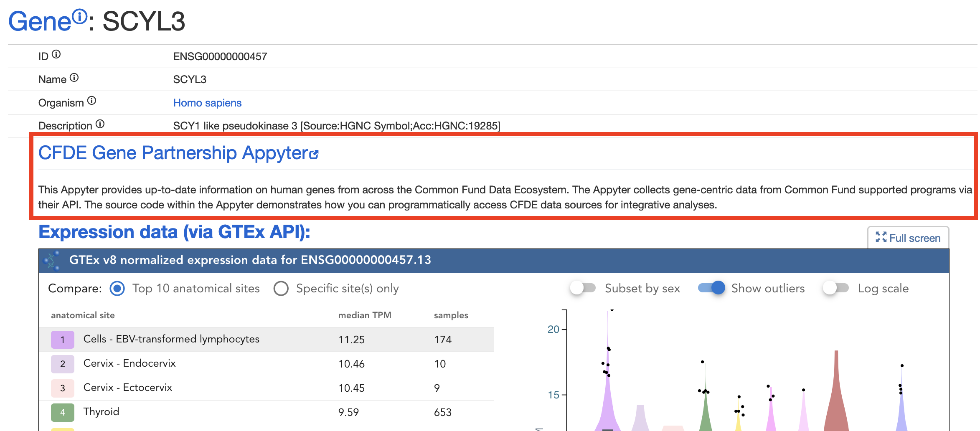The image size is (980, 431).
Task: Select Top 10 anatomical sites radio
Action: click(x=117, y=289)
